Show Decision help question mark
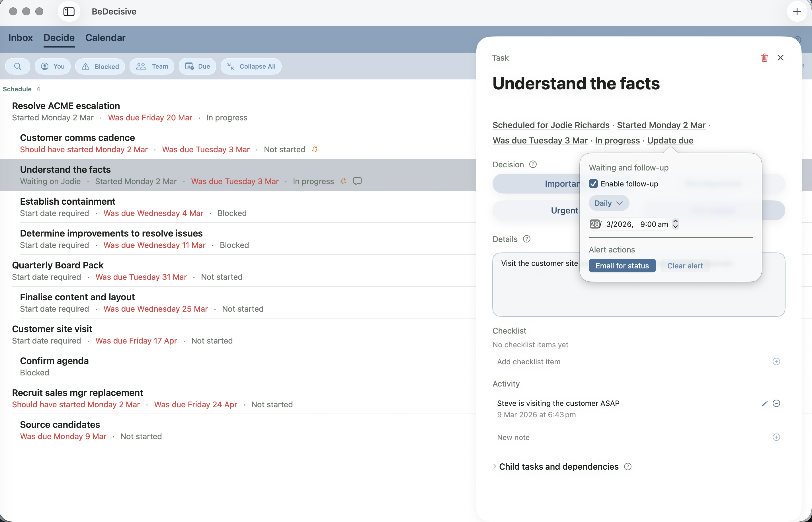Image resolution: width=812 pixels, height=522 pixels. tap(533, 165)
